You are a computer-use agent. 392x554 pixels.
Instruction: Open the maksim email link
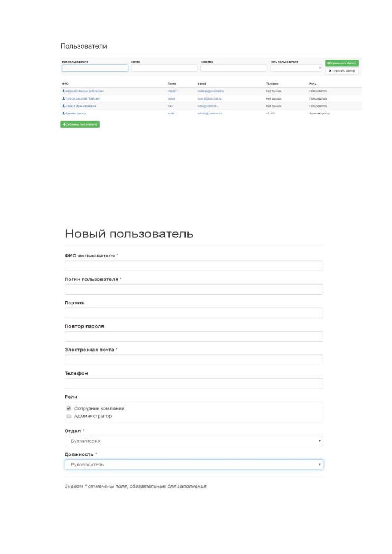click(211, 91)
